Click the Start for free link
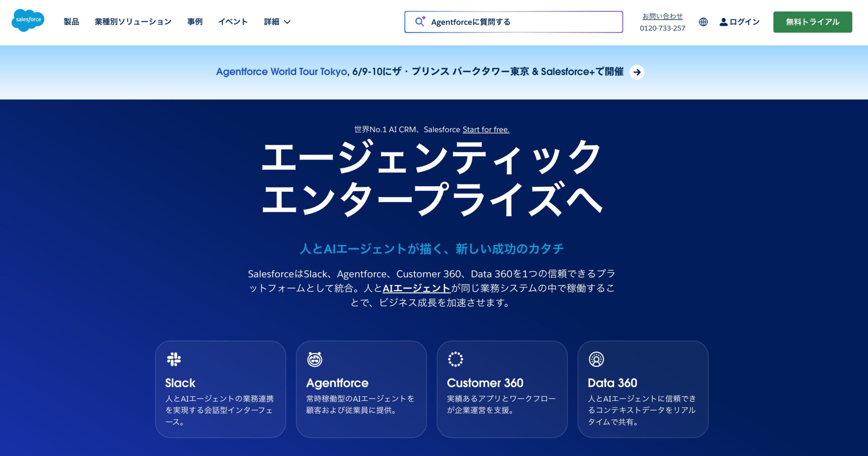This screenshot has width=868, height=456. click(486, 129)
